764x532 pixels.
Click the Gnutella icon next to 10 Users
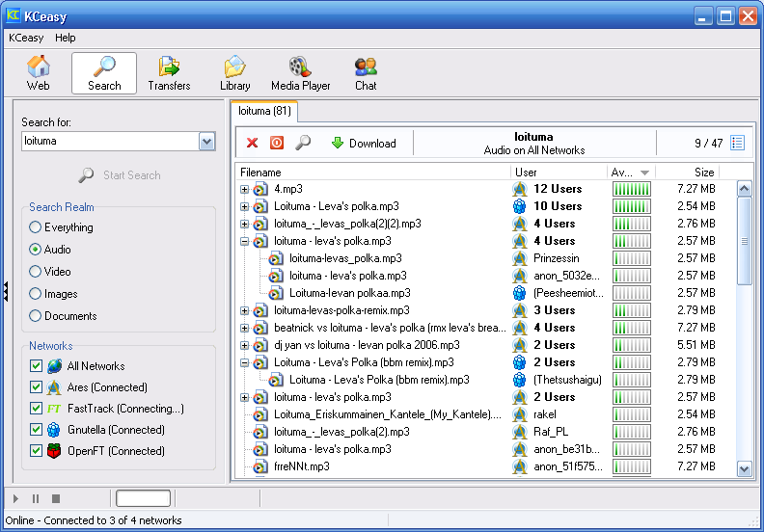[520, 206]
